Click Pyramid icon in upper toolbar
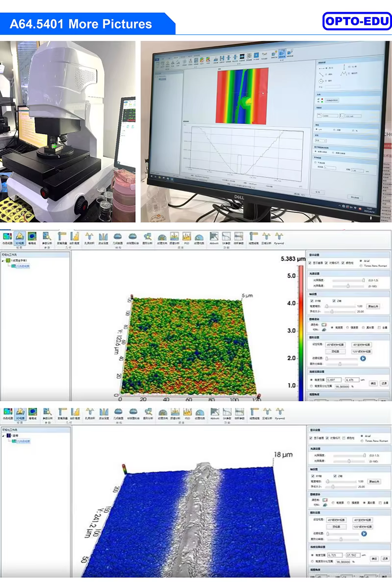 click(279, 238)
